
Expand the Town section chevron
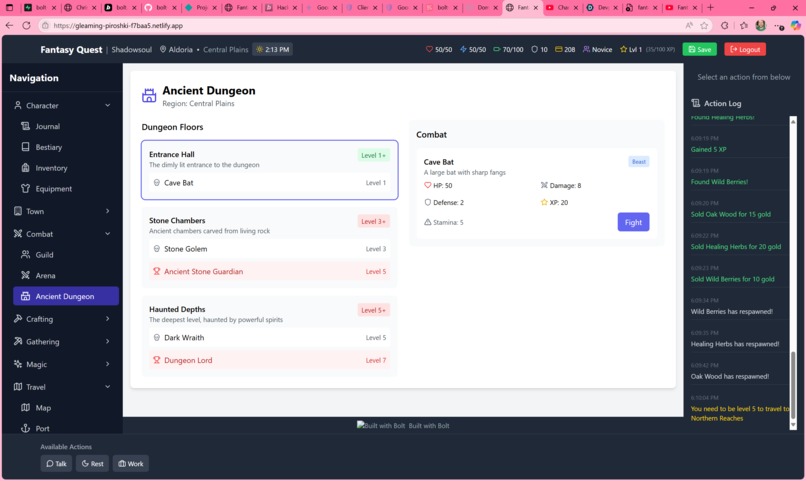tap(107, 211)
